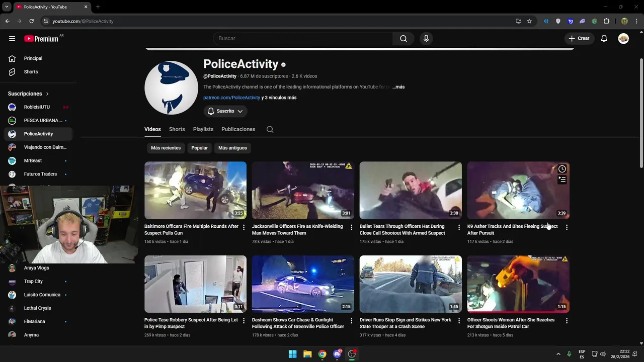Open File Explorer from taskbar
This screenshot has height=362, width=644.
pyautogui.click(x=307, y=354)
